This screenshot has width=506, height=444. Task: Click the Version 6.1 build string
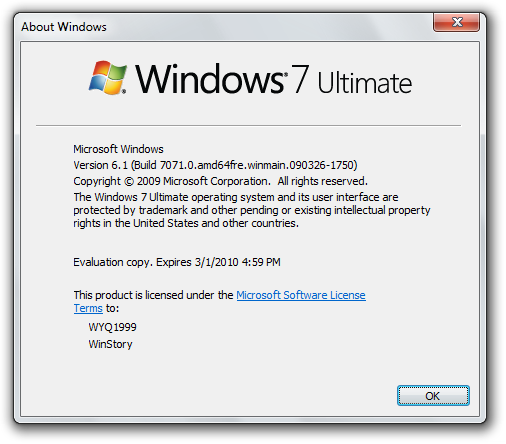click(x=215, y=165)
